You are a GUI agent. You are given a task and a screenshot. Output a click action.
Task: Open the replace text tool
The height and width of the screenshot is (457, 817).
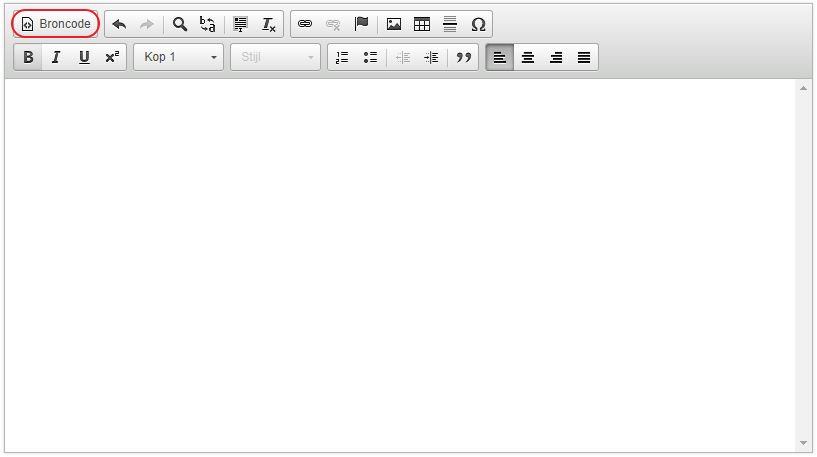tap(208, 24)
